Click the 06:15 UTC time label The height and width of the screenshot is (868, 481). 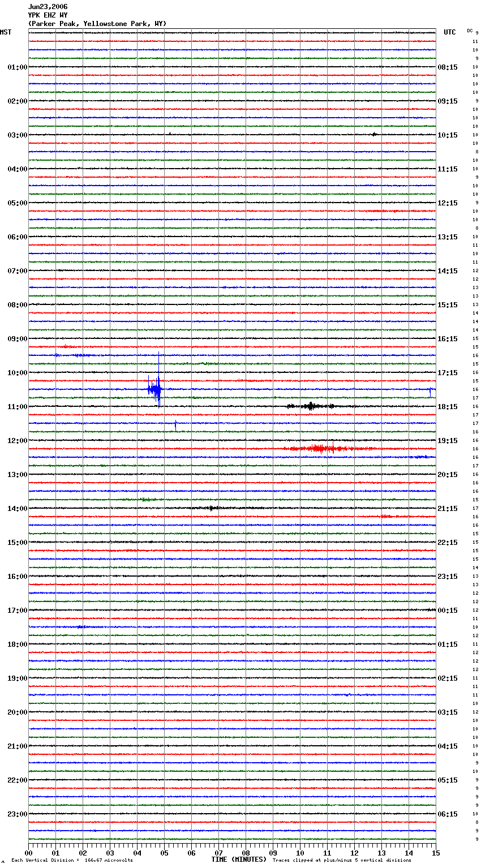pyautogui.click(x=448, y=814)
